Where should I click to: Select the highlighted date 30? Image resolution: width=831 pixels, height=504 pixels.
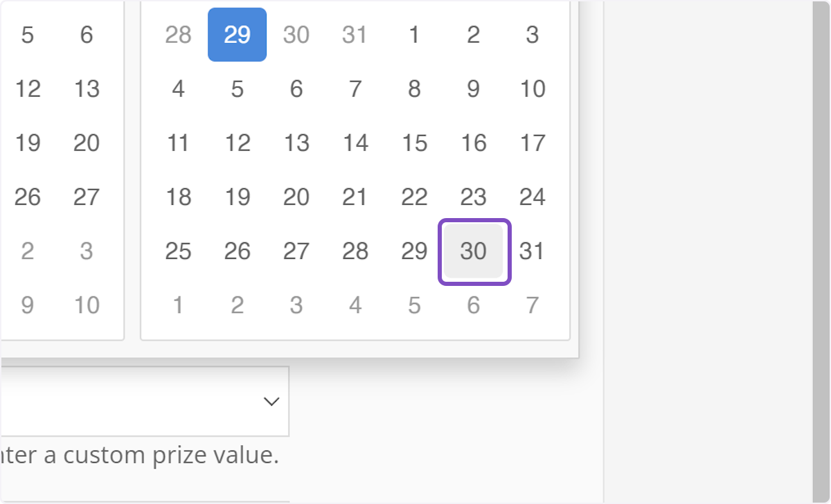tap(474, 251)
